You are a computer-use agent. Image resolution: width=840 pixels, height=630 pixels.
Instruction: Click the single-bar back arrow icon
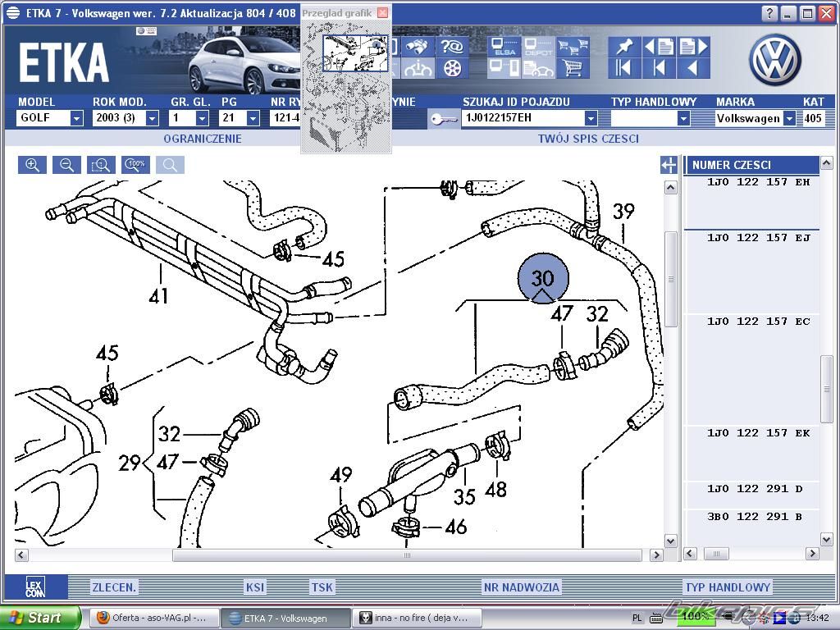click(x=659, y=69)
